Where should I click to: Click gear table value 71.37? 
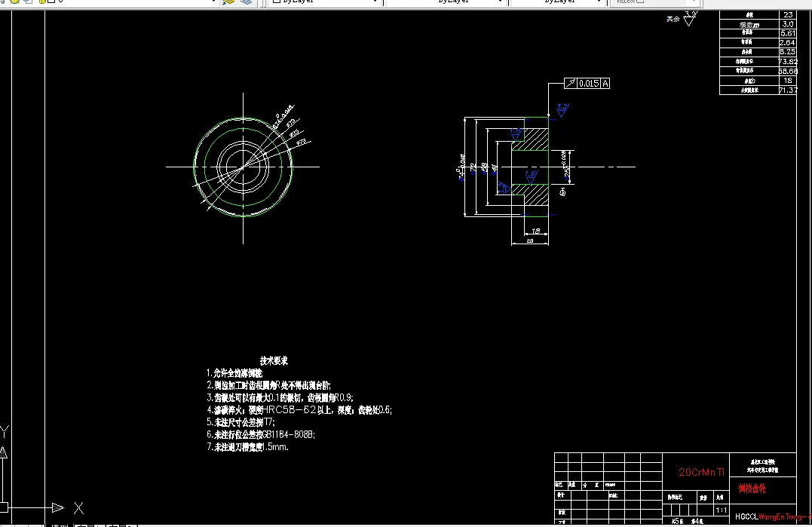pos(788,90)
